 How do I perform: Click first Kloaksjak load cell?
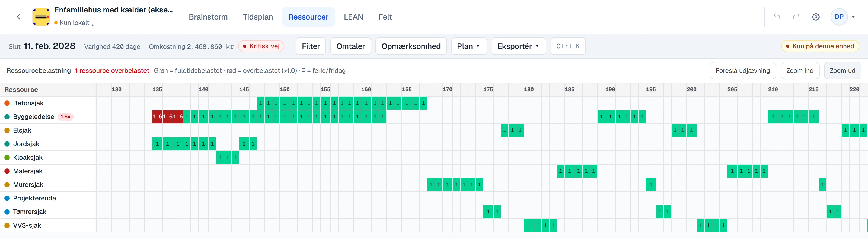point(220,157)
